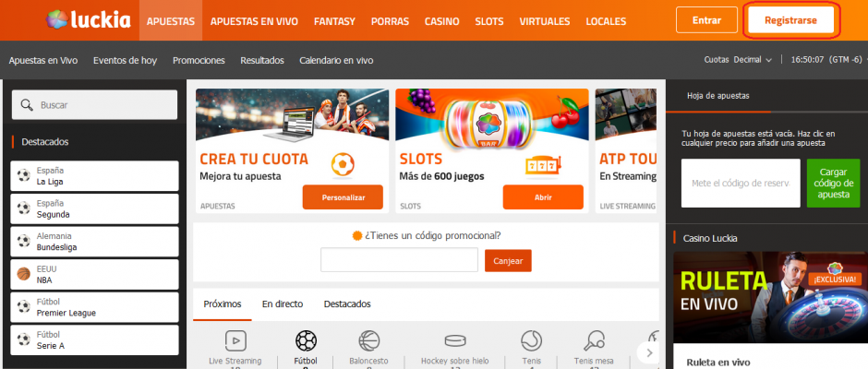Open the CASINO menu item
The image size is (868, 369).
point(441,20)
